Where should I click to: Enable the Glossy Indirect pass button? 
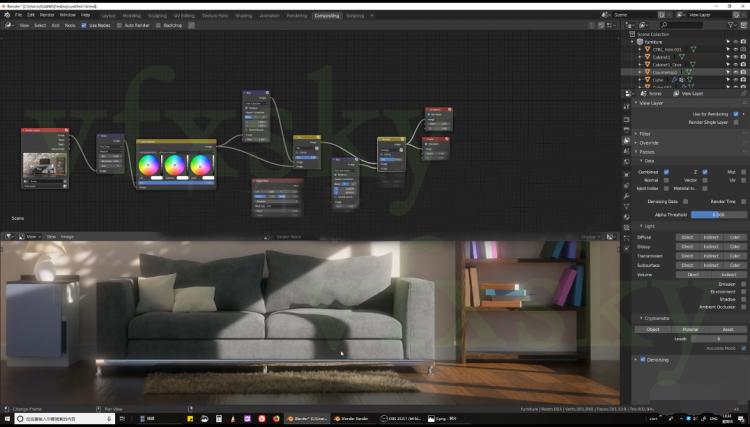[x=711, y=247]
